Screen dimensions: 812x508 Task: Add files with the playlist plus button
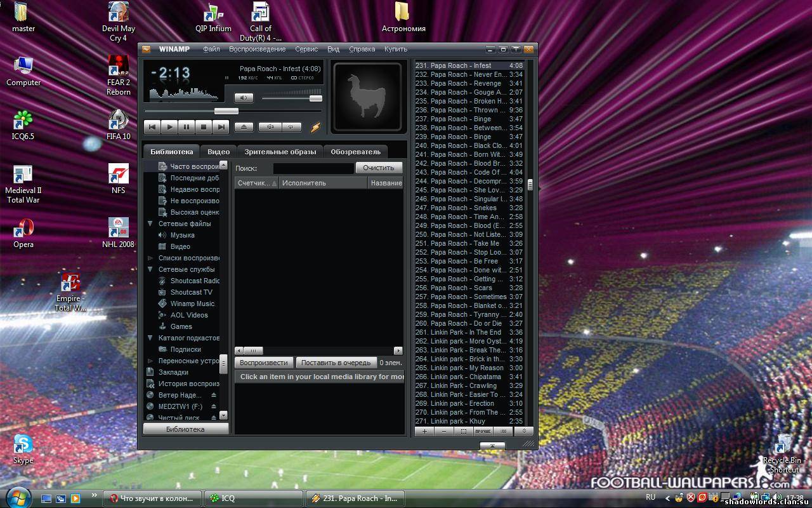(x=424, y=431)
